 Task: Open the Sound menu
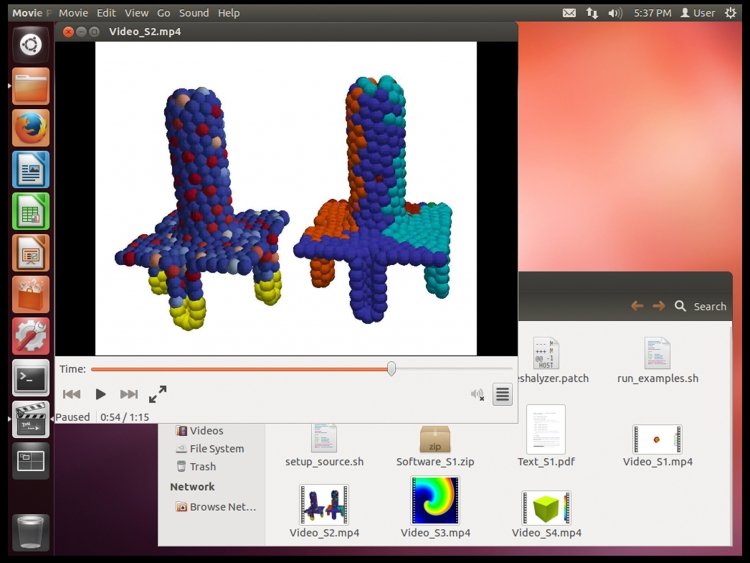pyautogui.click(x=194, y=13)
